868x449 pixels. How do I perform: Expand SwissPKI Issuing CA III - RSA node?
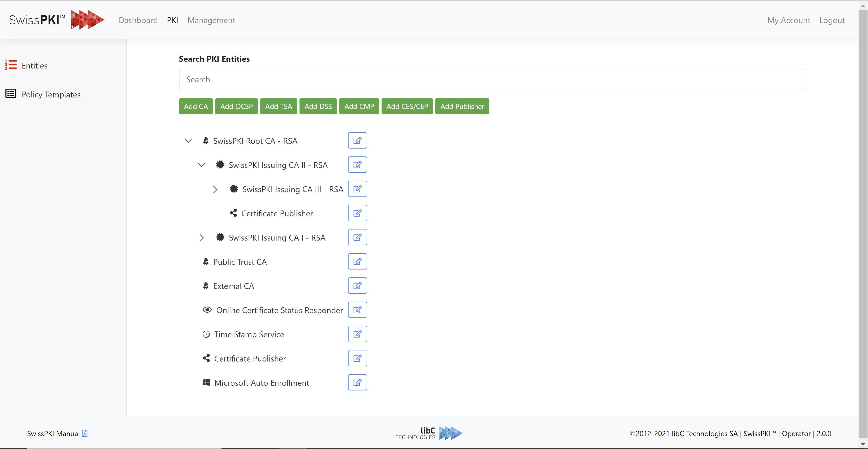point(215,189)
